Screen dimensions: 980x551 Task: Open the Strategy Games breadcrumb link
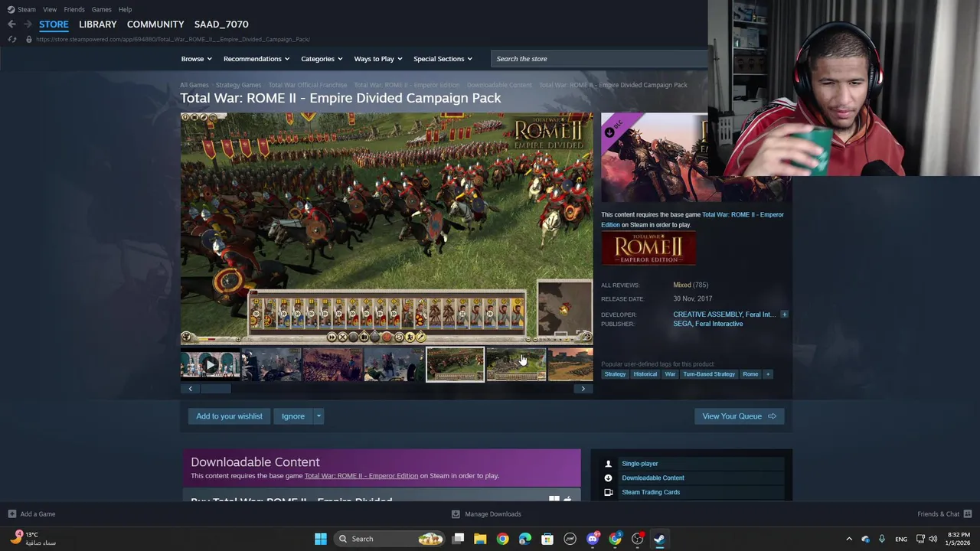[238, 85]
